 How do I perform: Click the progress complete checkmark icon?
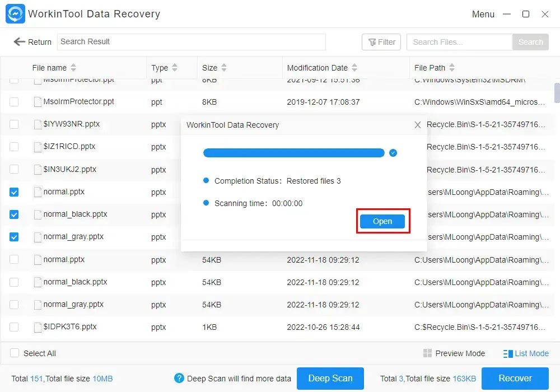click(393, 153)
